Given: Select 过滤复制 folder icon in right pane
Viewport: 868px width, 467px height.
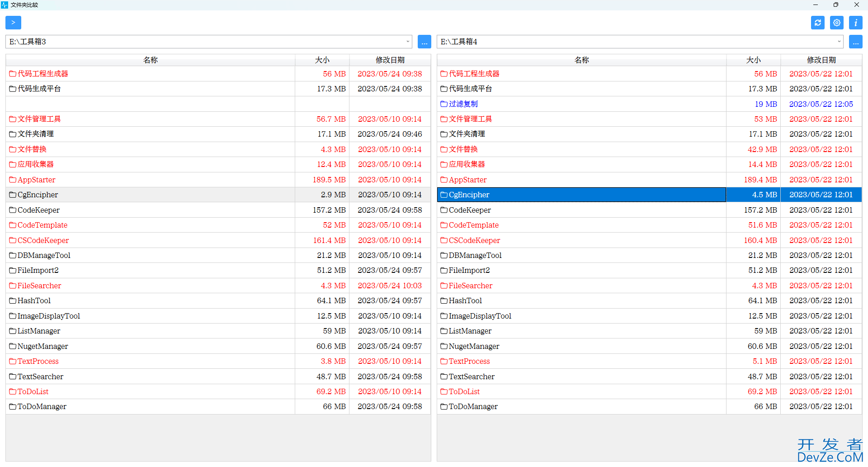Looking at the screenshot, I should point(444,104).
